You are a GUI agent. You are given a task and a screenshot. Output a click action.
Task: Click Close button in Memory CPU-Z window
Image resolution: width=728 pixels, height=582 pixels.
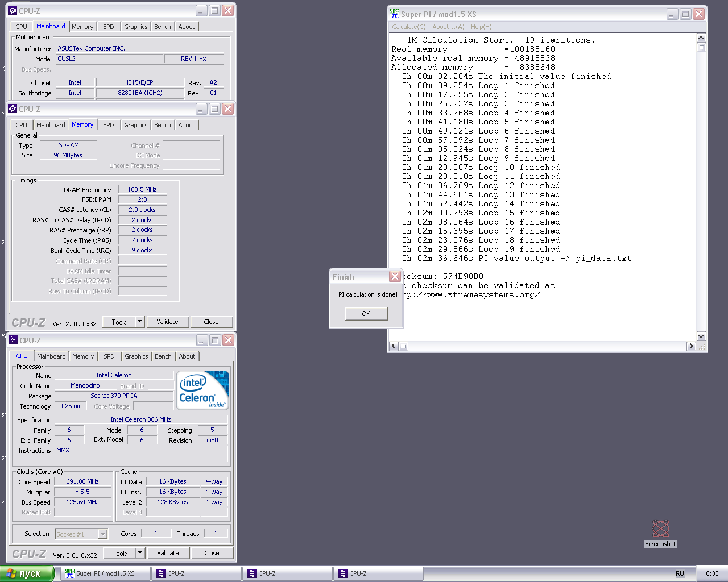click(x=211, y=322)
